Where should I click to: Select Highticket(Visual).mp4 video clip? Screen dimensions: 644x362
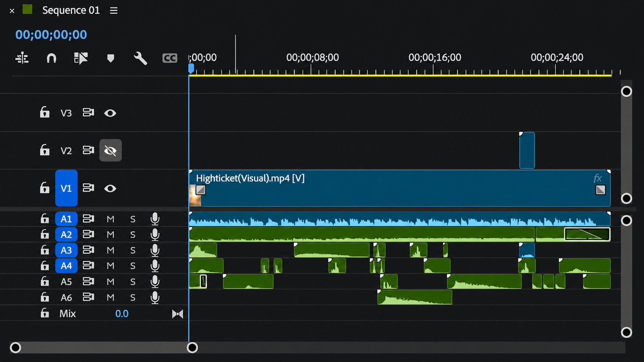click(400, 188)
